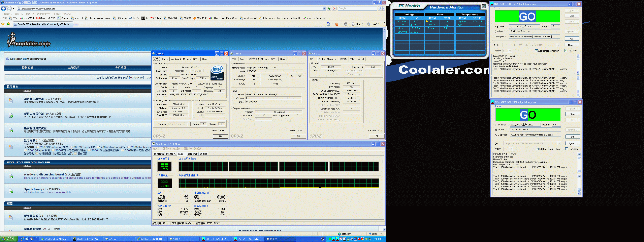644x242 pixels.
Task: Click Exit in the bottom ORTHOS window
Action: [573, 137]
